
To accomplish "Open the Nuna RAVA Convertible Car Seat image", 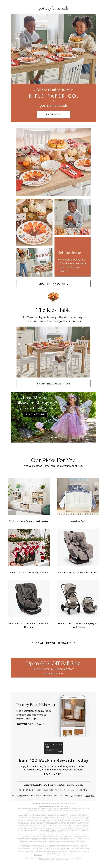I will pos(78,548).
